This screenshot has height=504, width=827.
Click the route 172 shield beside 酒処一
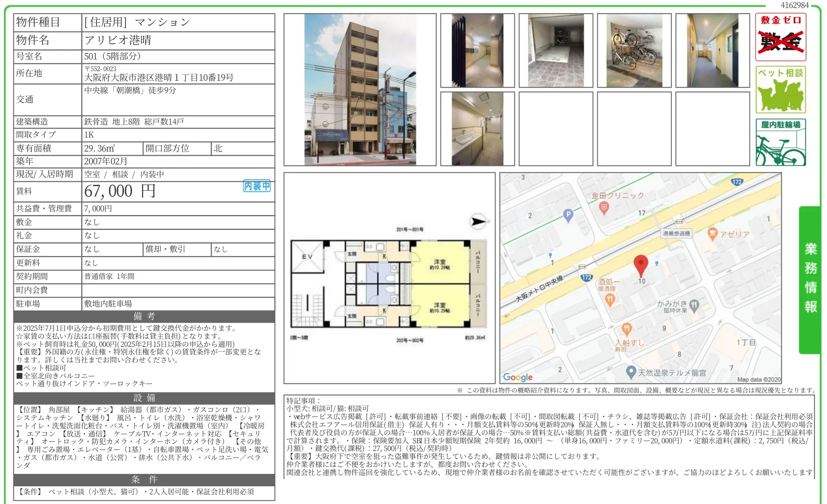tap(586, 277)
